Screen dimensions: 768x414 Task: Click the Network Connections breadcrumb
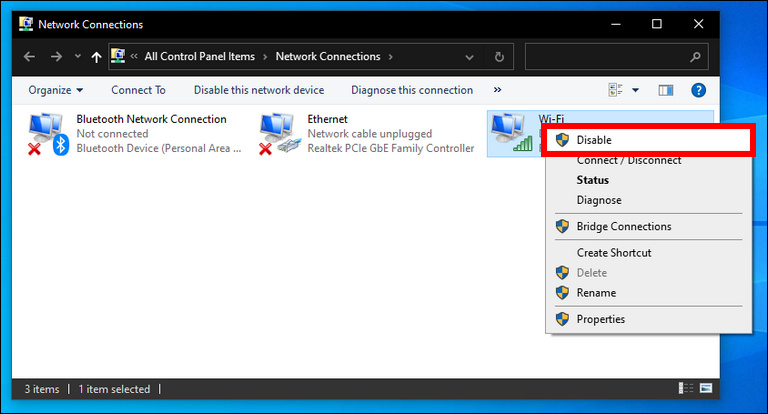tap(328, 56)
